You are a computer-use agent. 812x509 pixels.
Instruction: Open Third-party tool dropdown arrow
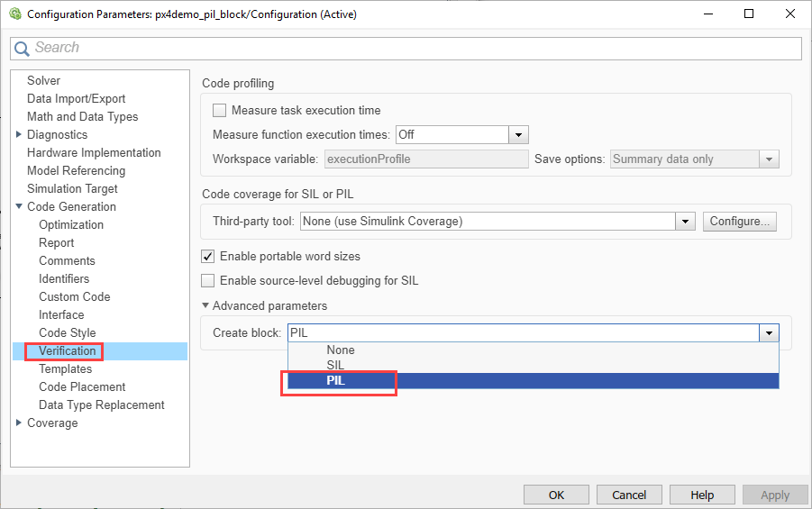[x=686, y=221]
